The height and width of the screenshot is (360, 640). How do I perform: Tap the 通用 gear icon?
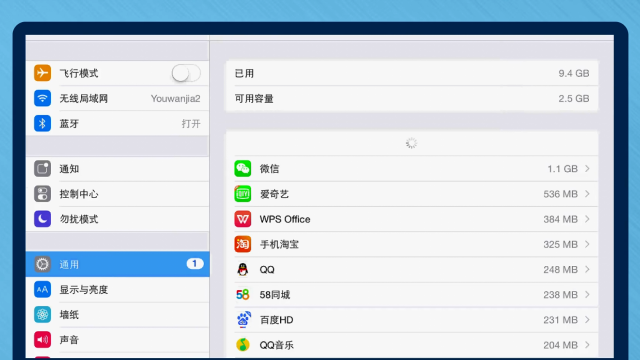click(x=42, y=264)
